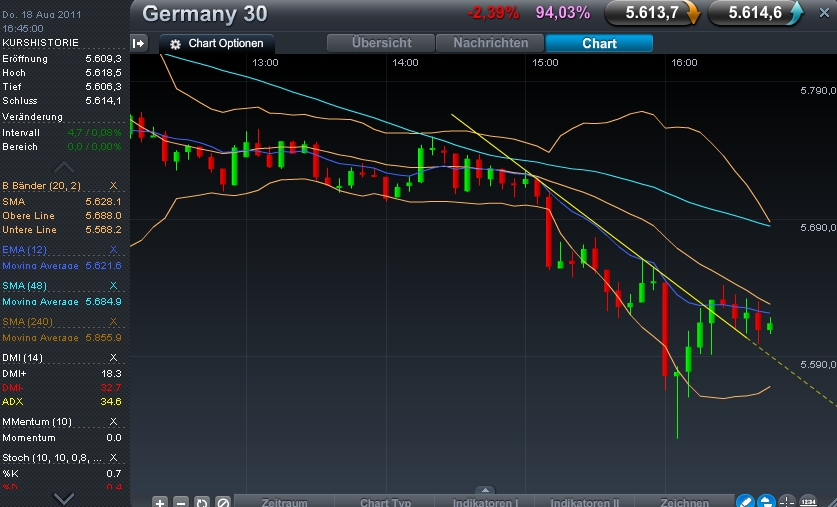
Task: Select the Chart tab
Action: [x=599, y=43]
